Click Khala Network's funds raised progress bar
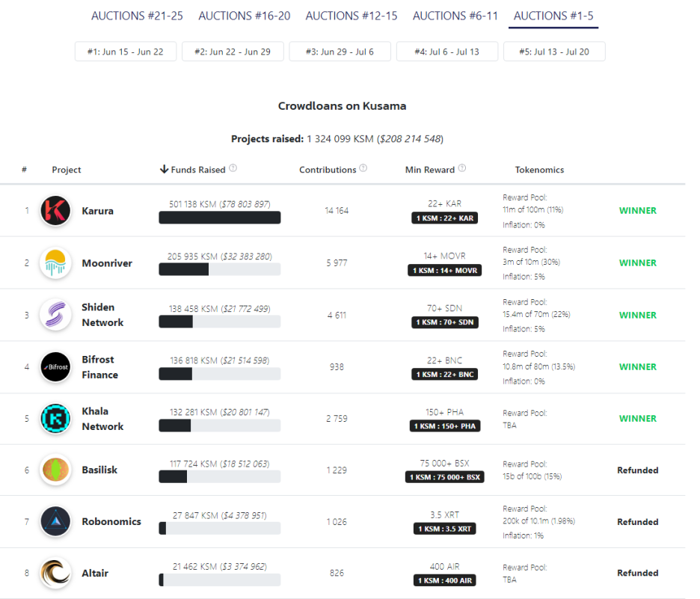 220,426
